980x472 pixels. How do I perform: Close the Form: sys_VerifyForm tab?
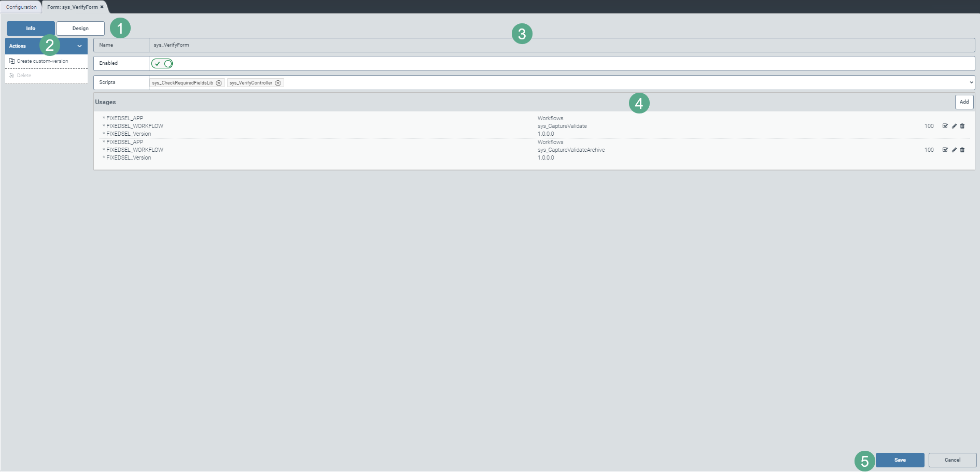tap(102, 7)
